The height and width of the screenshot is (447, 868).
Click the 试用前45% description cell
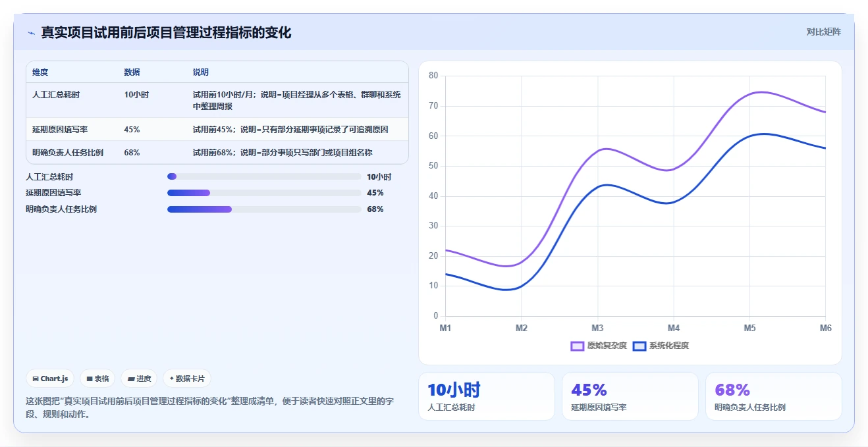pos(290,130)
